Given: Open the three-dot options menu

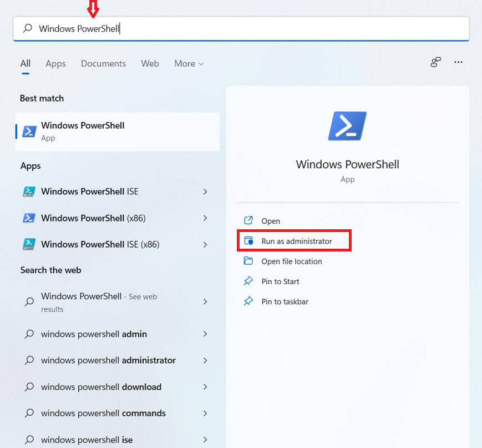Looking at the screenshot, I should click(458, 62).
